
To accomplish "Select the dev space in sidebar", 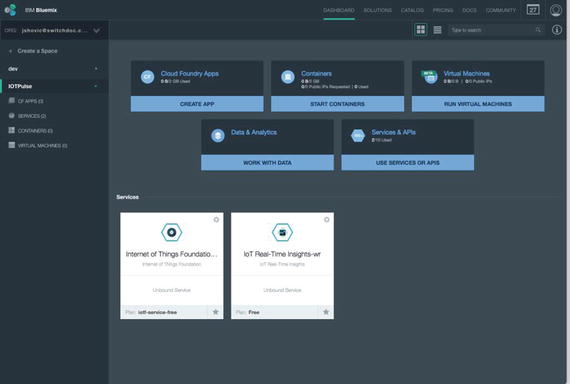I will click(55, 68).
